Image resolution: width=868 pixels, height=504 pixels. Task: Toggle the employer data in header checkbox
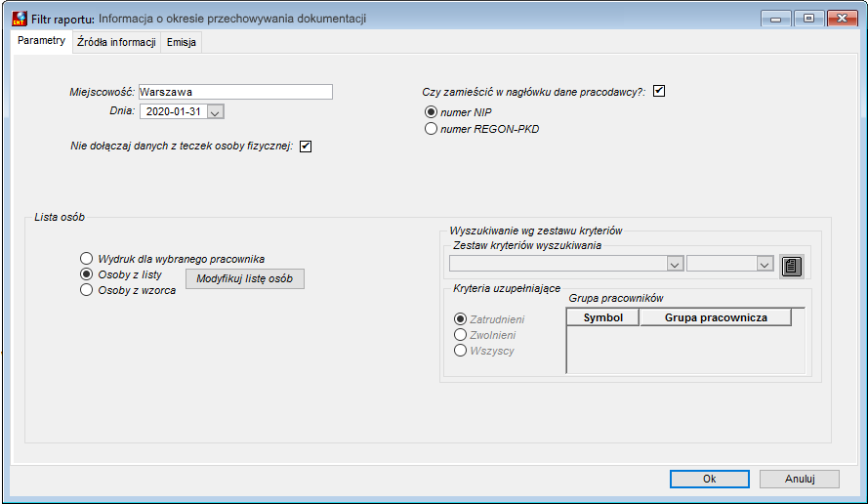click(659, 91)
